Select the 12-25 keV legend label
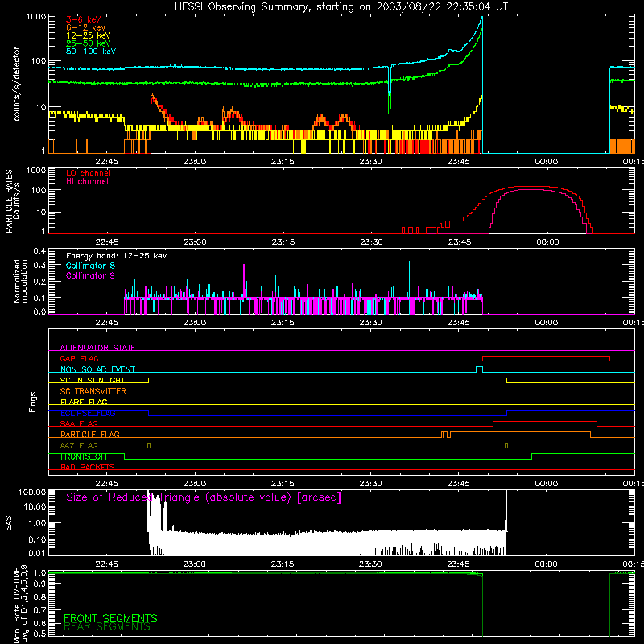The image size is (644, 644). pyautogui.click(x=89, y=35)
